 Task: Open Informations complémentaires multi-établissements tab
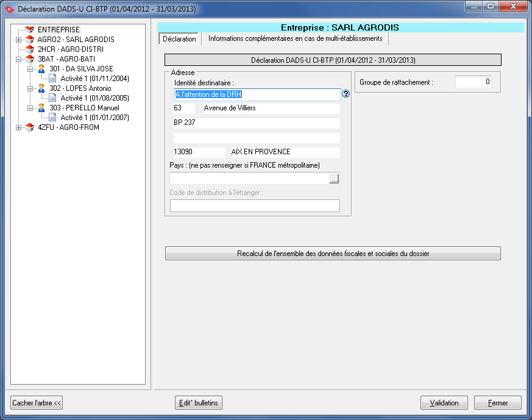coord(295,38)
